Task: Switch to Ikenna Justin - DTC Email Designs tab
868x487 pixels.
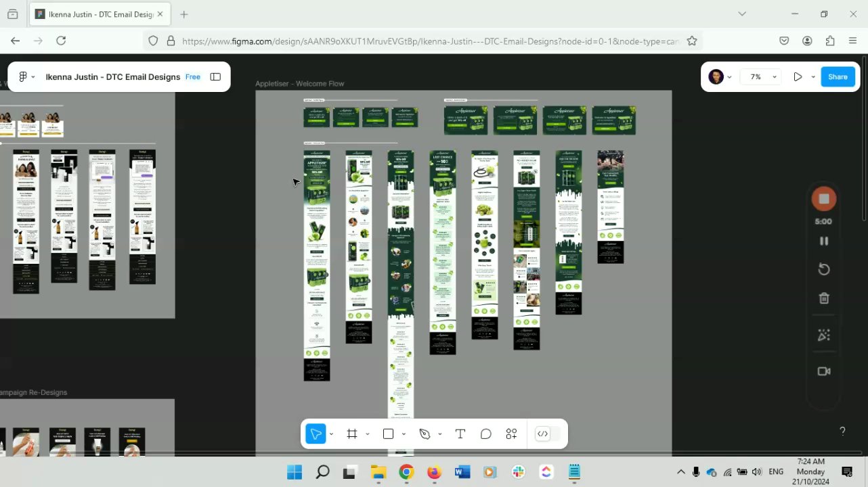Action: [x=100, y=14]
